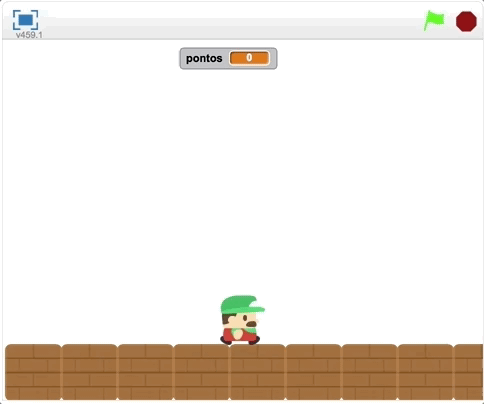Click the character's green cap
Image resolution: width=484 pixels, height=404 pixels.
(242, 304)
